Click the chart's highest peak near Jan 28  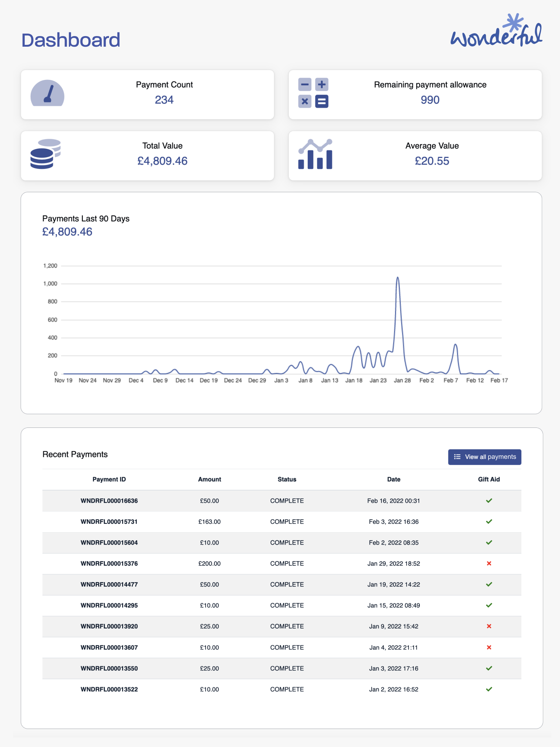tap(398, 278)
